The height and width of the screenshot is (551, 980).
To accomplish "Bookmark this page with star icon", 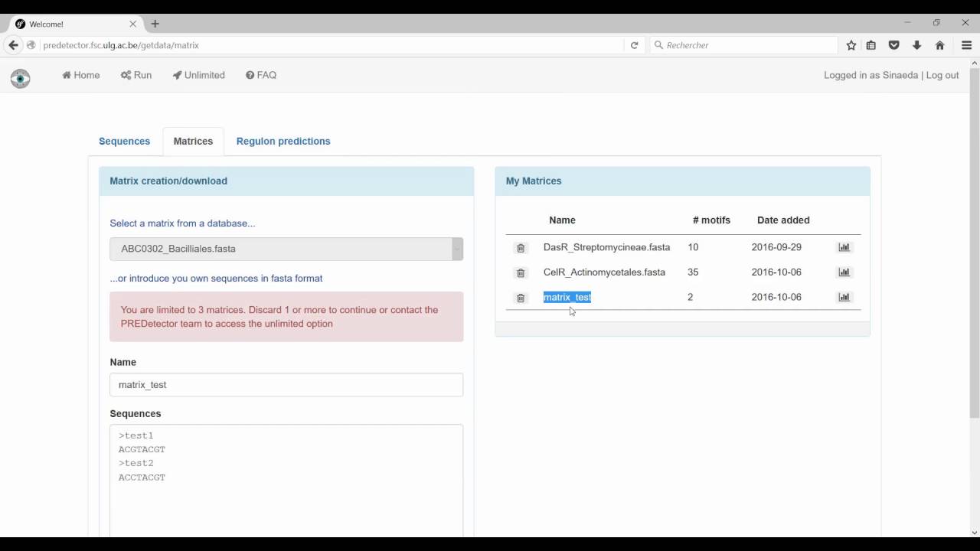I will coord(851,45).
